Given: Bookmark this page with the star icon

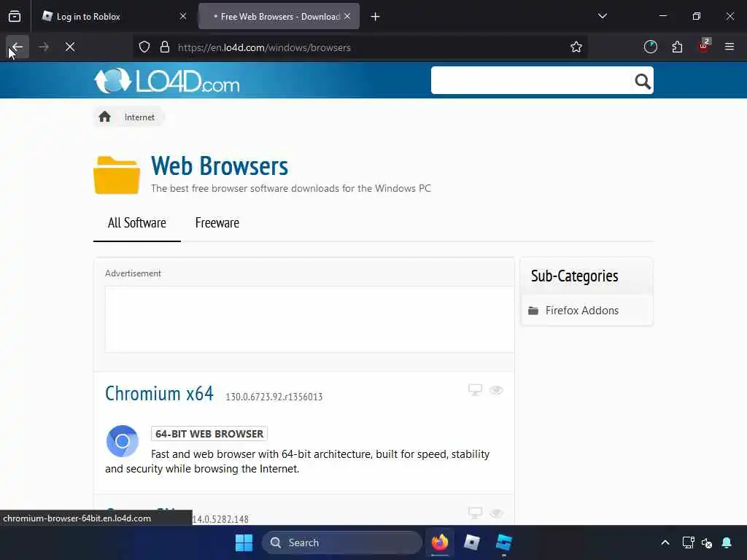Looking at the screenshot, I should point(576,47).
